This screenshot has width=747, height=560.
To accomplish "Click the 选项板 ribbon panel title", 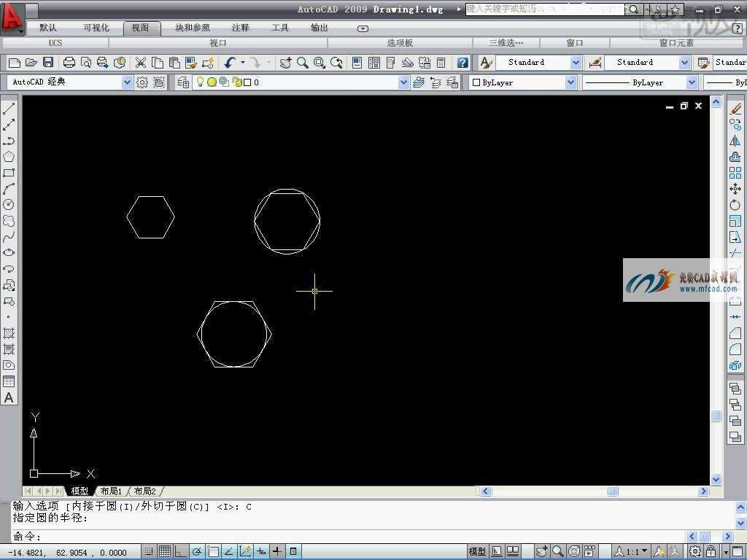I will point(400,43).
